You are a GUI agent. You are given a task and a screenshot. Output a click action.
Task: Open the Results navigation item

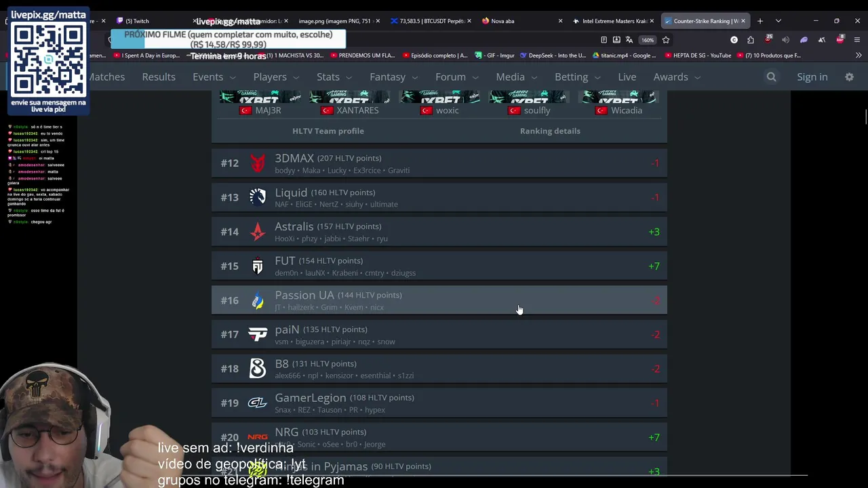[x=159, y=77]
